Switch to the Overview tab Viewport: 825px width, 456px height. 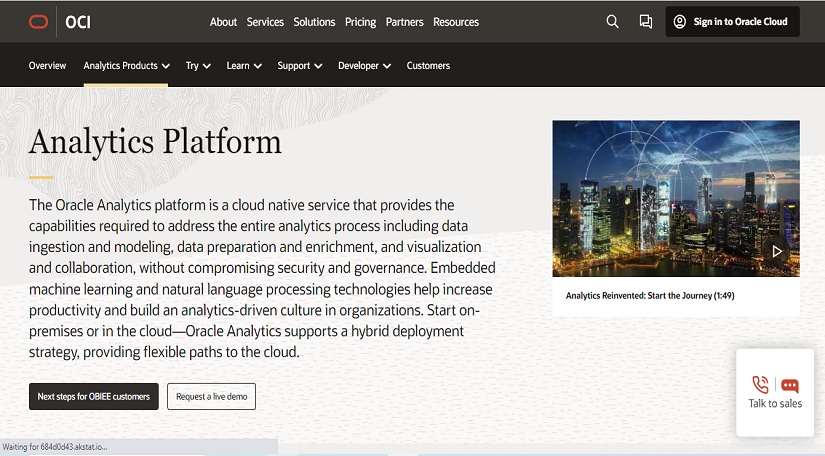coord(47,66)
